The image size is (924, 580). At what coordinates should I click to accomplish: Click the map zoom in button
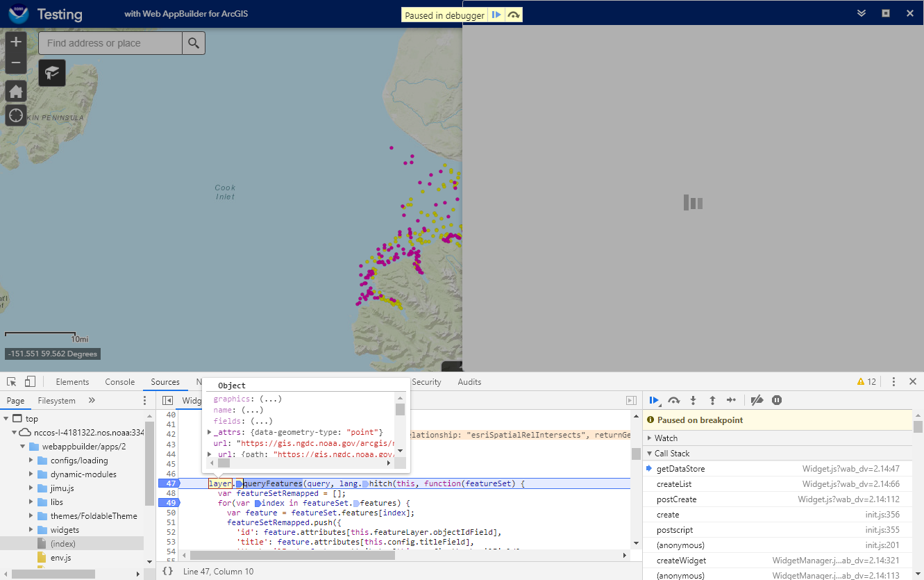16,42
